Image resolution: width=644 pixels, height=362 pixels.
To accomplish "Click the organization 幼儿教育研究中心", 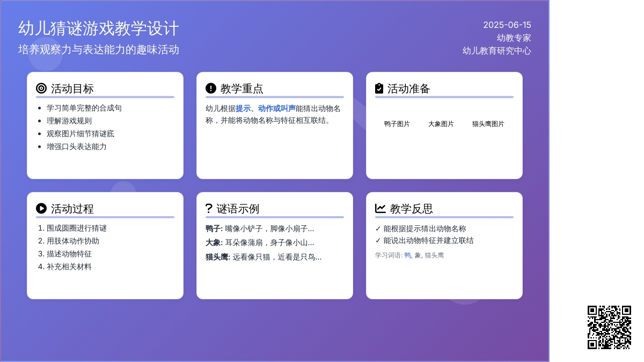I will click(x=497, y=50).
